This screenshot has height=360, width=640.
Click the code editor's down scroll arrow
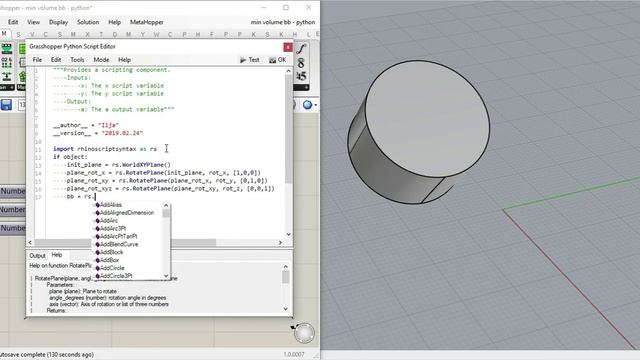coord(288,234)
